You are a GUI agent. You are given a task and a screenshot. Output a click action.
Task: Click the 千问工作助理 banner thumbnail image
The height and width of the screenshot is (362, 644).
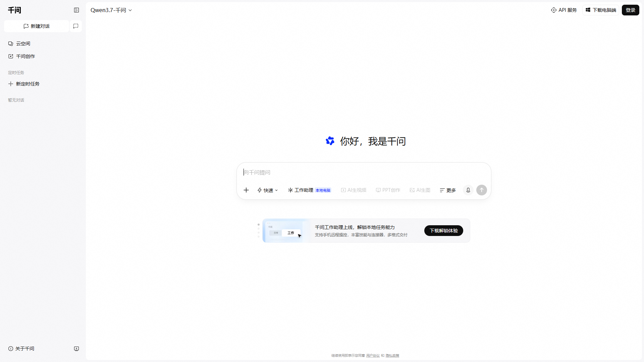tap(286, 231)
